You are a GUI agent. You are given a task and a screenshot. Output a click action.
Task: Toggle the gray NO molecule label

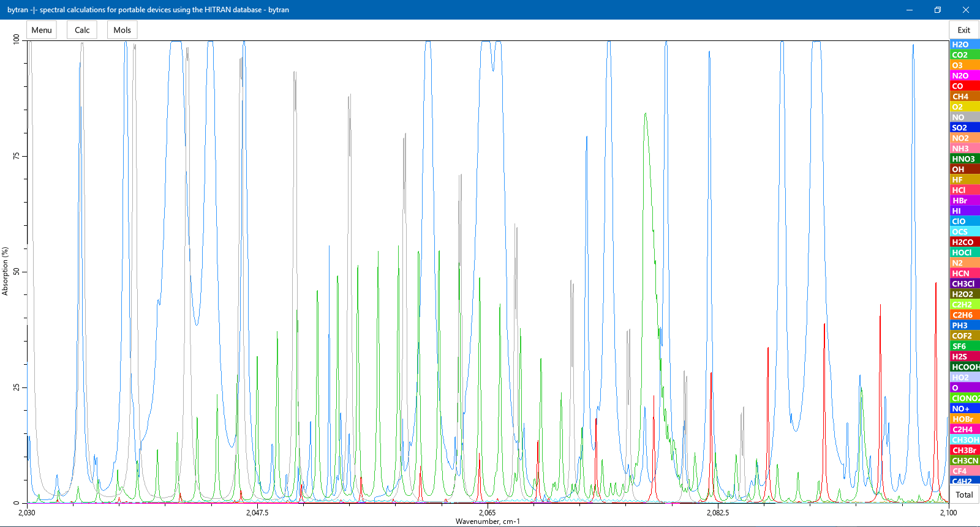point(965,118)
